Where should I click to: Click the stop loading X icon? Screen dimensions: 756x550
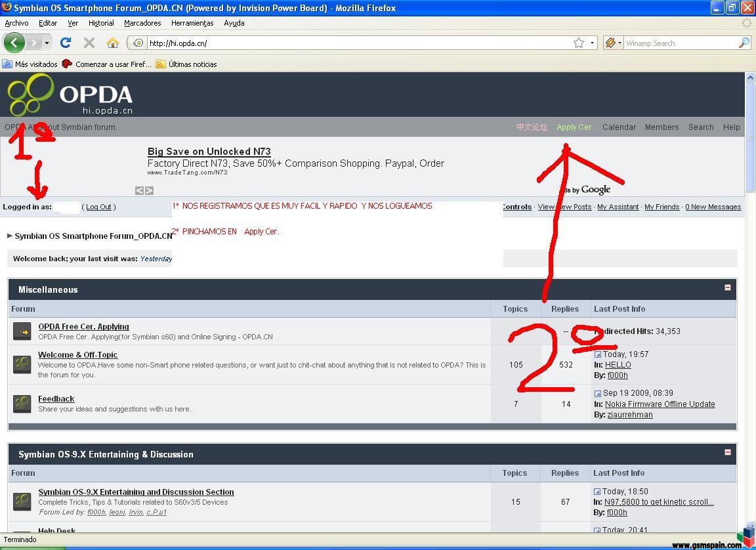point(89,43)
